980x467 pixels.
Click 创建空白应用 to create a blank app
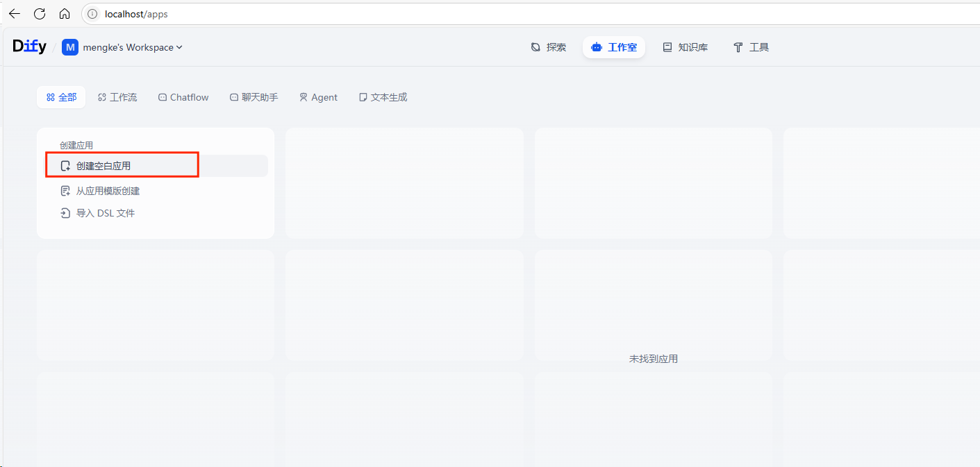103,166
